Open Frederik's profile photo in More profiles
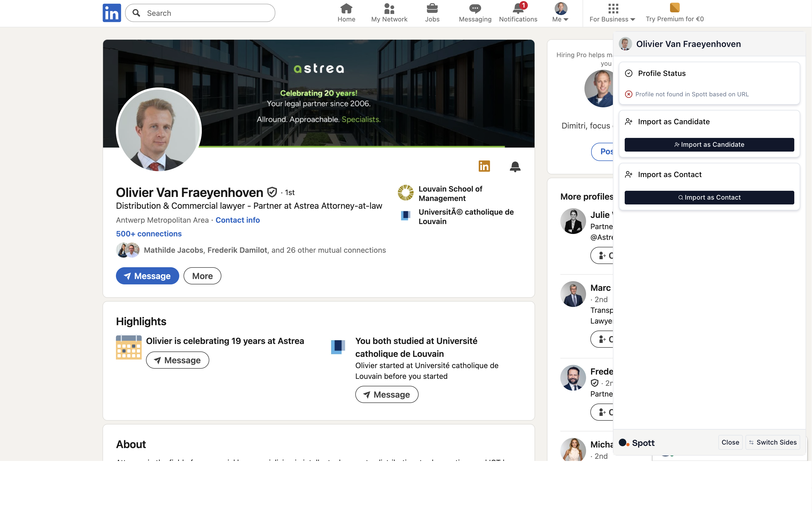The width and height of the screenshot is (812, 513). [x=573, y=378]
